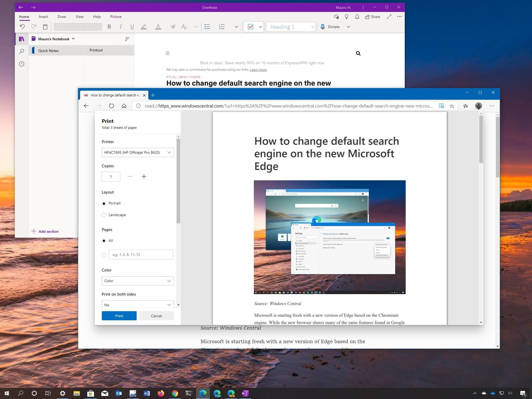Open Firefox from the taskbar

161,393
